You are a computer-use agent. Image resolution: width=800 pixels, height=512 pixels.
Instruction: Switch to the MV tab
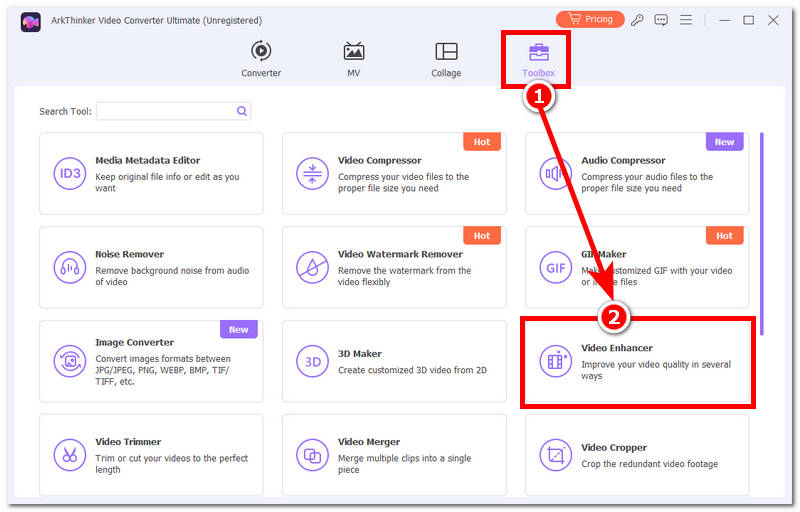[x=354, y=59]
